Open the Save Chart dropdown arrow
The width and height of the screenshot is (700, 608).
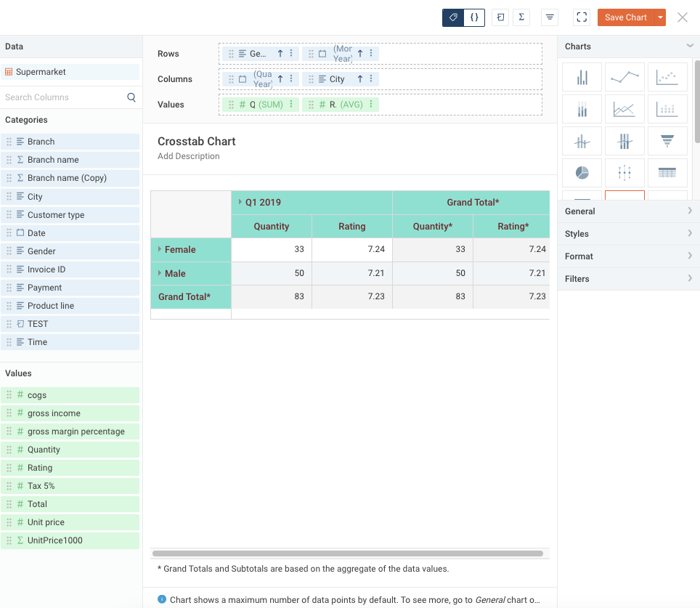pos(659,17)
